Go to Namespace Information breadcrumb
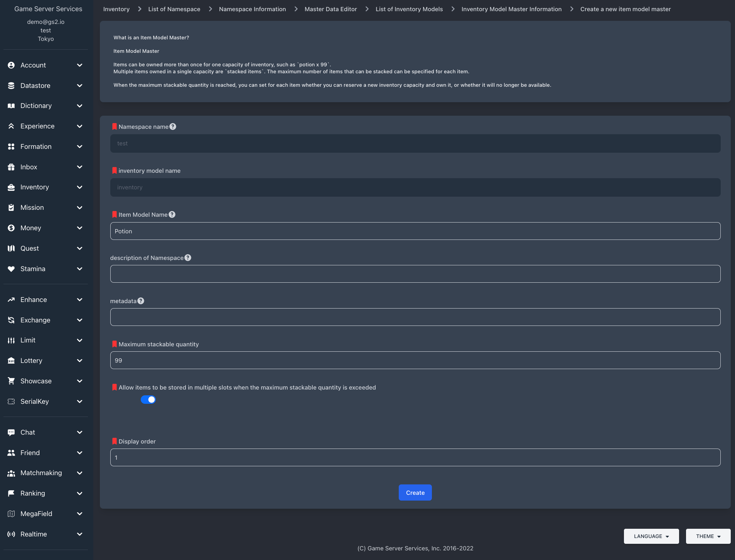735x560 pixels. tap(253, 9)
